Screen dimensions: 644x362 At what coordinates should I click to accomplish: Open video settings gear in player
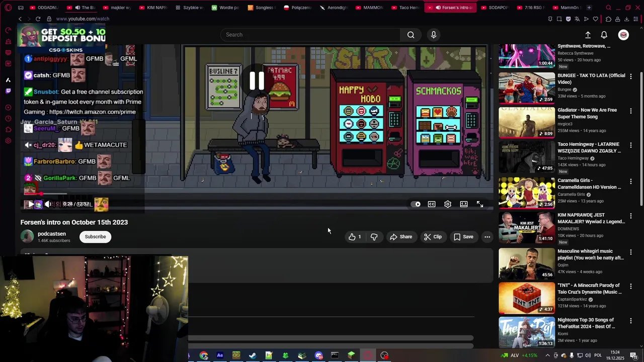[448, 204]
